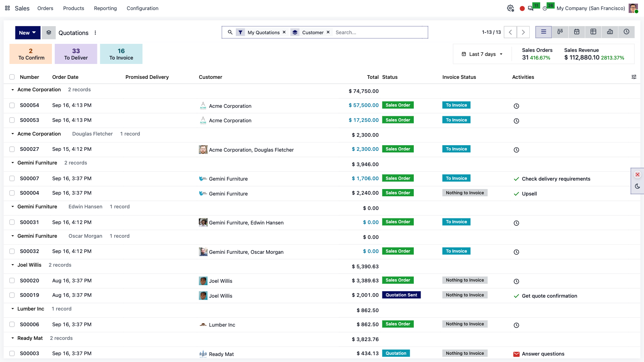Select checkbox for order S00027
Viewport: 644px width, 362px height.
12,149
